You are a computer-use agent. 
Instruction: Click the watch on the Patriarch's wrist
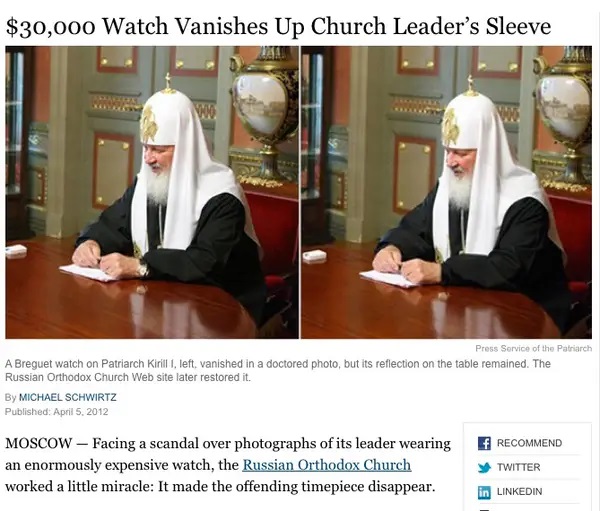click(143, 268)
